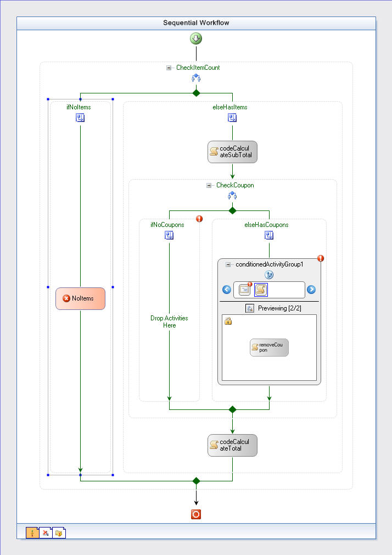392x555 pixels.
Task: Select the elseHasItems branch icon
Action: (x=232, y=118)
